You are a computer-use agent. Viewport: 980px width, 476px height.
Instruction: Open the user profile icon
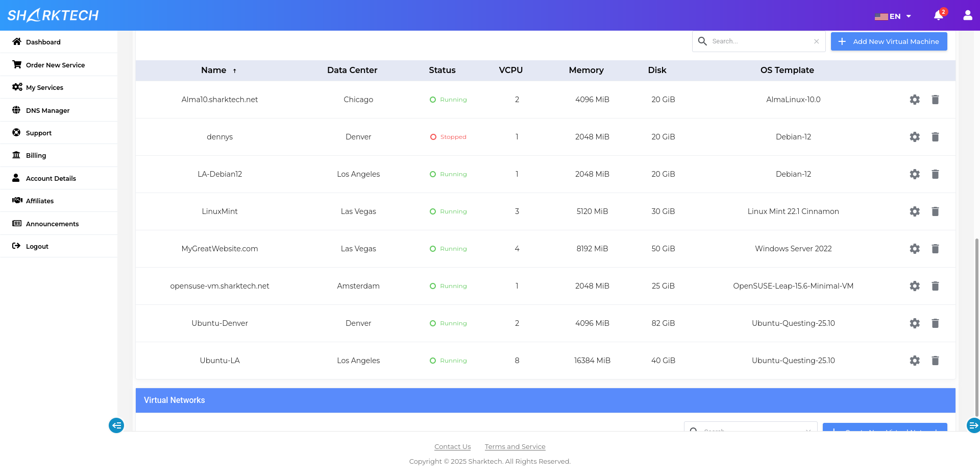coord(967,15)
